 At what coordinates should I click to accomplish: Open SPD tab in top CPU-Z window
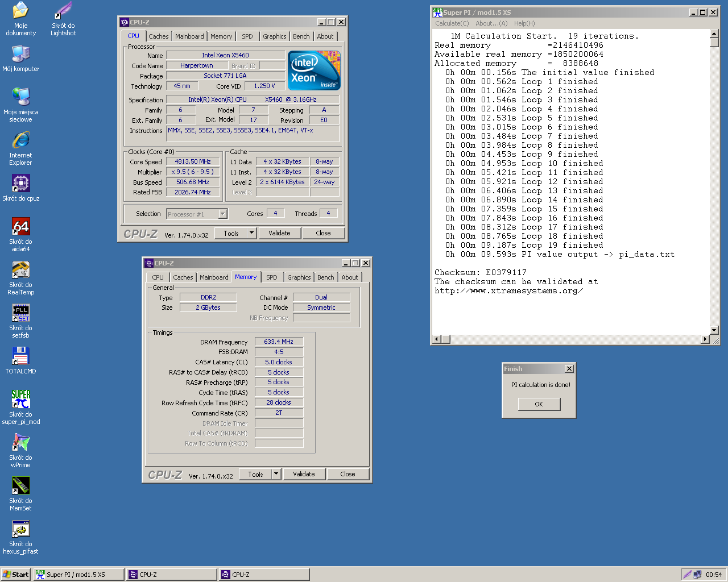pyautogui.click(x=247, y=36)
